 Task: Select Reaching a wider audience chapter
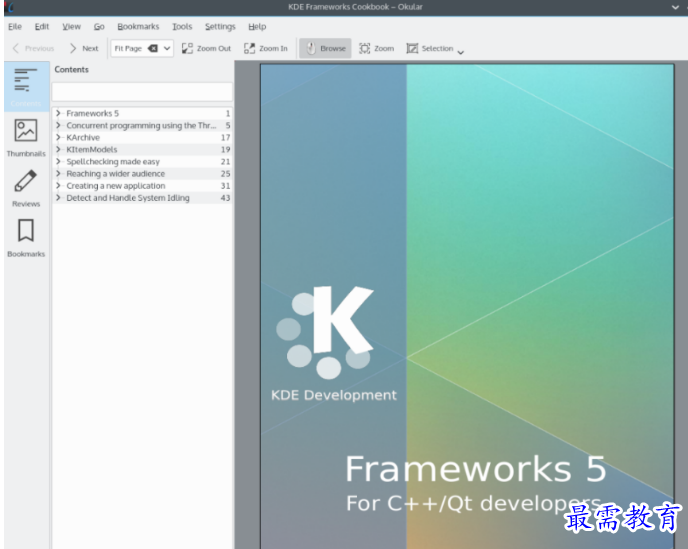(x=115, y=174)
